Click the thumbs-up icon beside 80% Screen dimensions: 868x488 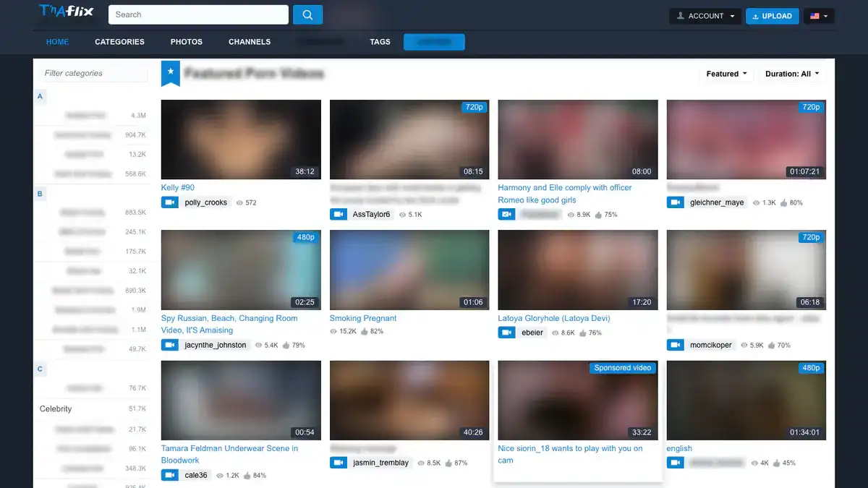pyautogui.click(x=784, y=202)
